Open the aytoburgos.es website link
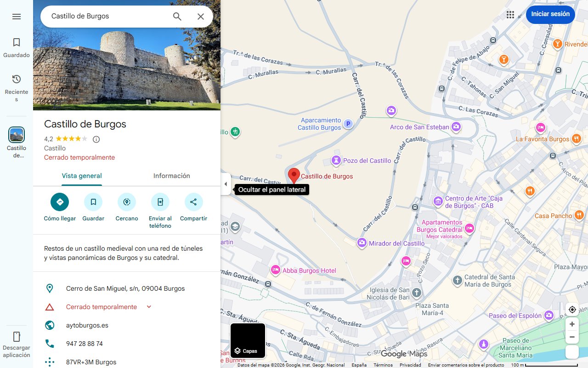The height and width of the screenshot is (368, 588). [87, 325]
